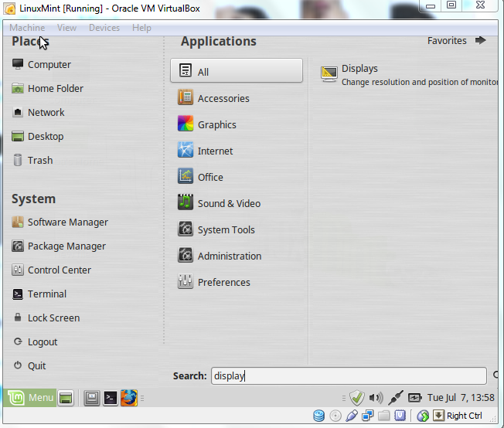This screenshot has width=504, height=428.
Task: Click Lock Screen
Action: 46,318
